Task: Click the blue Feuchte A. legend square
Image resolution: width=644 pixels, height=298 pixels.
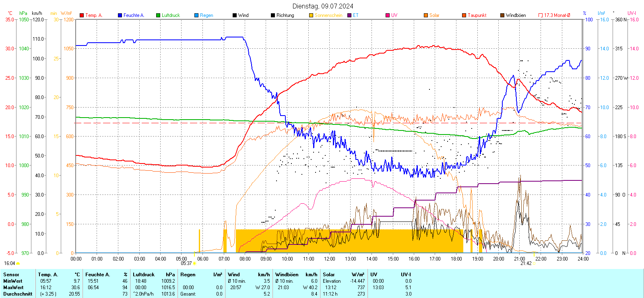Action: pos(120,15)
